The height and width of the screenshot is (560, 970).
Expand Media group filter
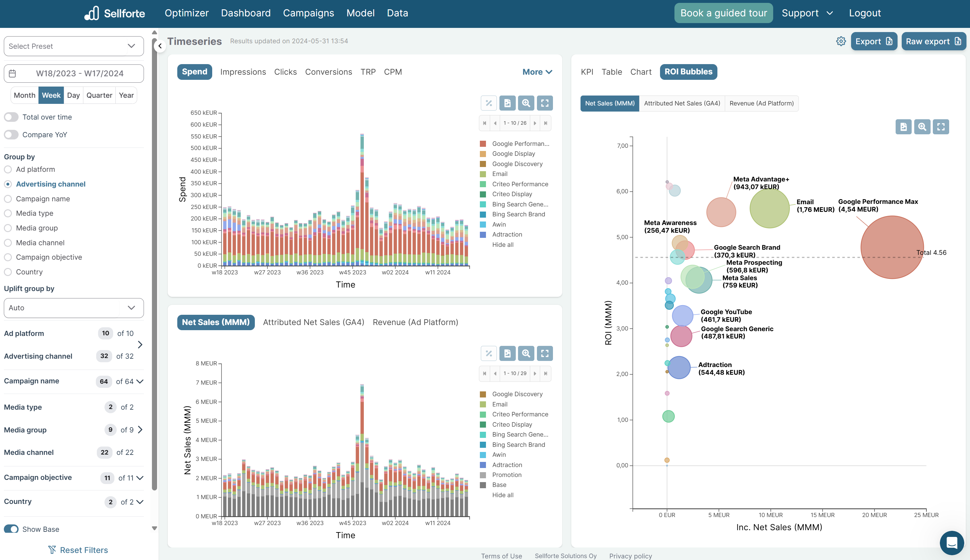tap(140, 430)
